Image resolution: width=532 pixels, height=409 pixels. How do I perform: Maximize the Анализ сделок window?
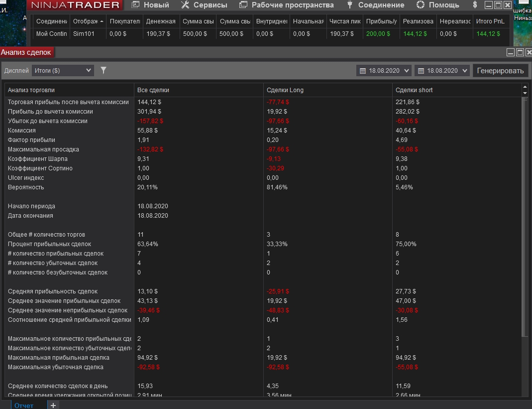click(520, 52)
